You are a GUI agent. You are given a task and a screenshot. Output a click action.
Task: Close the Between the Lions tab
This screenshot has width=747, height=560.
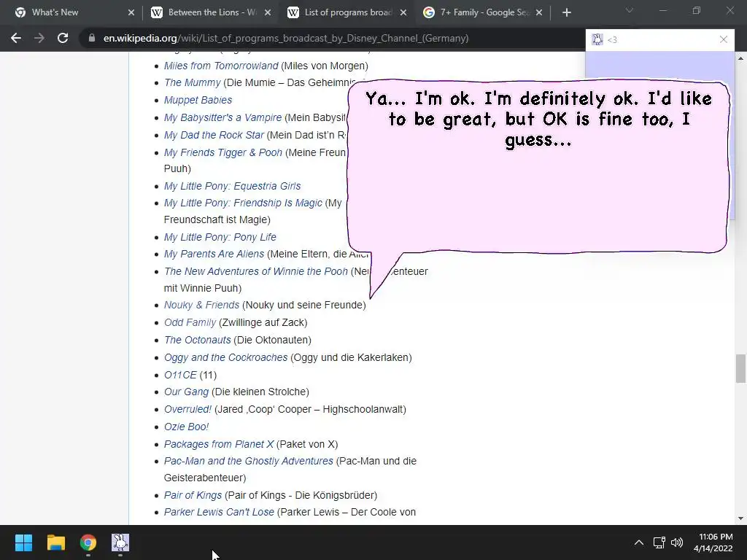coord(268,12)
